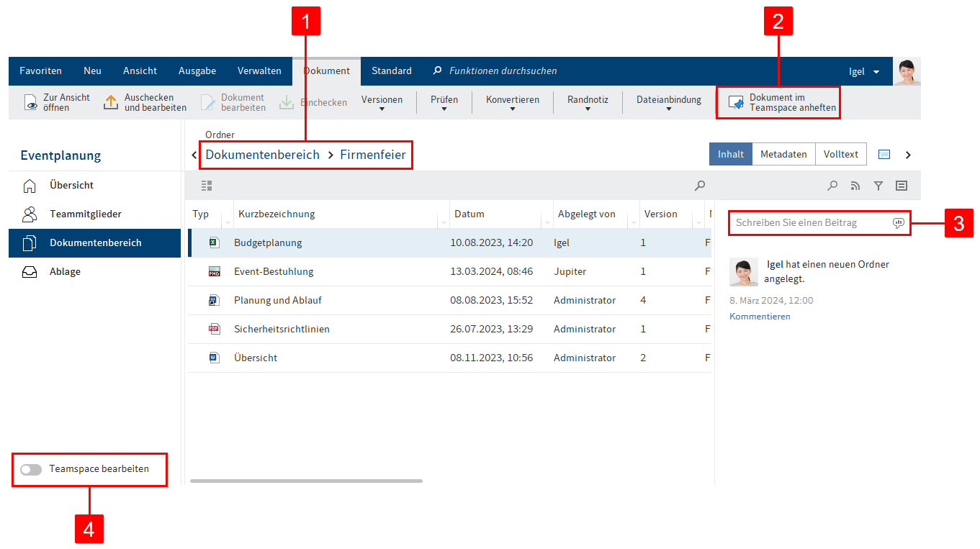Click the list view layout icon
This screenshot has width=980, height=549.
click(x=207, y=186)
